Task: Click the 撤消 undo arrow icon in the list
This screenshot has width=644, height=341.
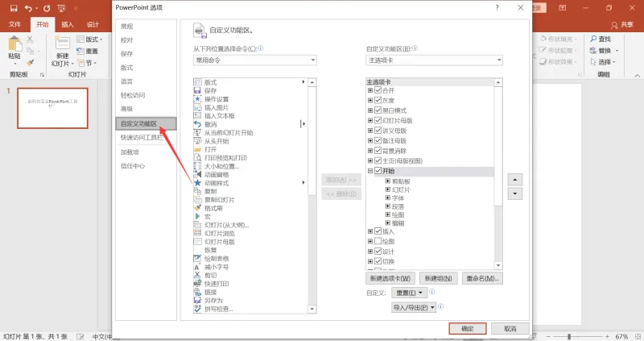Action: click(197, 124)
